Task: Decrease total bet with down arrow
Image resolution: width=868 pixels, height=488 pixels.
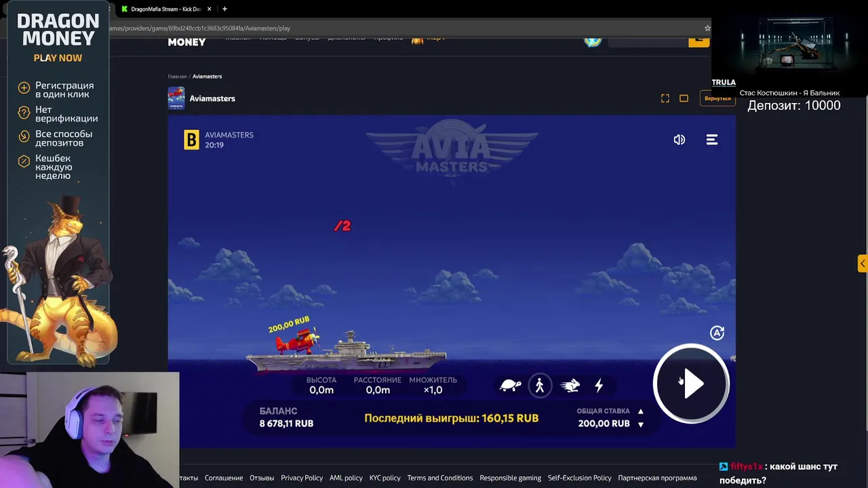Action: coord(640,424)
